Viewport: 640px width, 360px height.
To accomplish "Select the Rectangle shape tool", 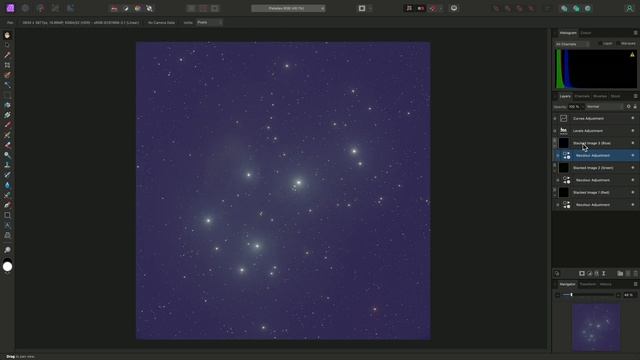I will pos(7,215).
